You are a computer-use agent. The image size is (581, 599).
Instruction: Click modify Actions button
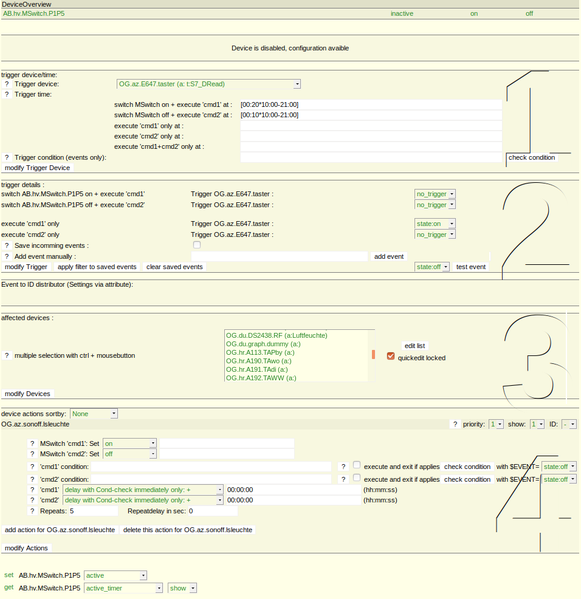click(x=26, y=548)
